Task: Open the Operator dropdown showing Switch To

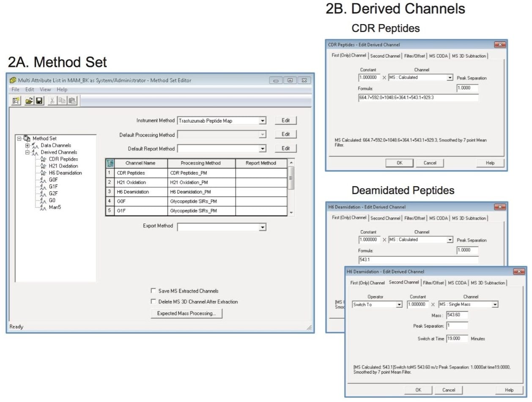Action: pos(399,305)
